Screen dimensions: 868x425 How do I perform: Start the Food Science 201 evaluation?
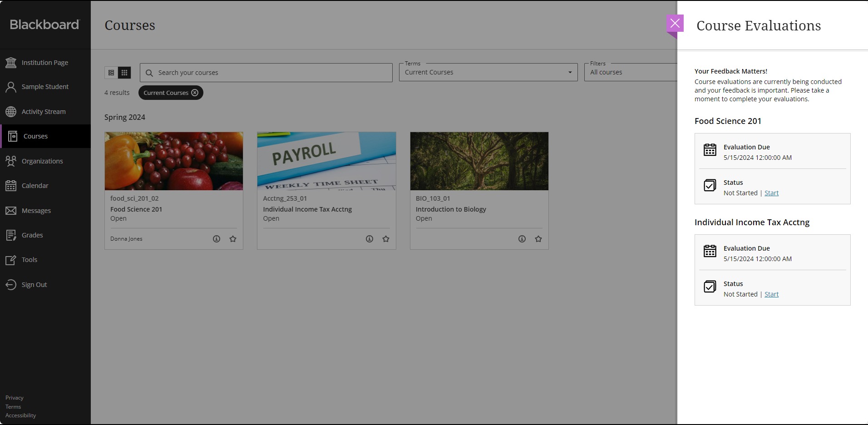coord(771,193)
